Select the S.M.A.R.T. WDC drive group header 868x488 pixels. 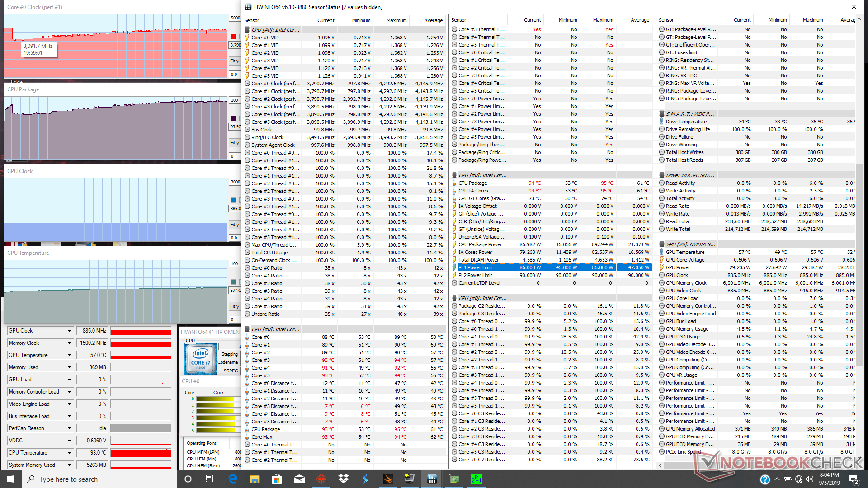click(689, 114)
